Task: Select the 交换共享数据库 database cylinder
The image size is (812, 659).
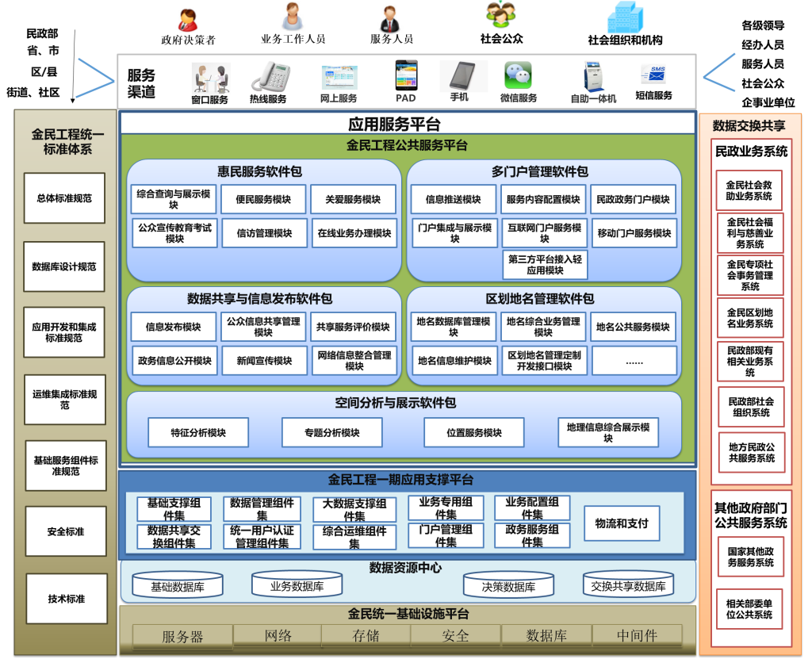Action: coord(627,585)
